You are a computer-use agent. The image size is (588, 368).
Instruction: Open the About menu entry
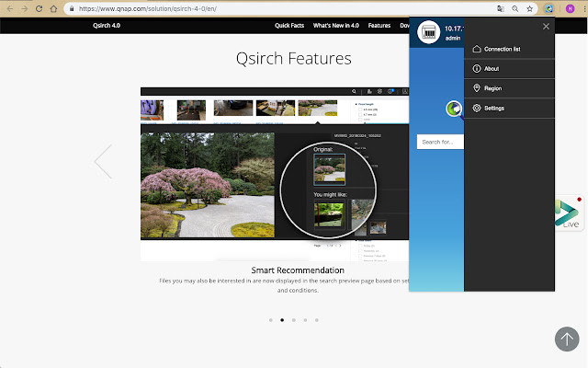click(492, 69)
